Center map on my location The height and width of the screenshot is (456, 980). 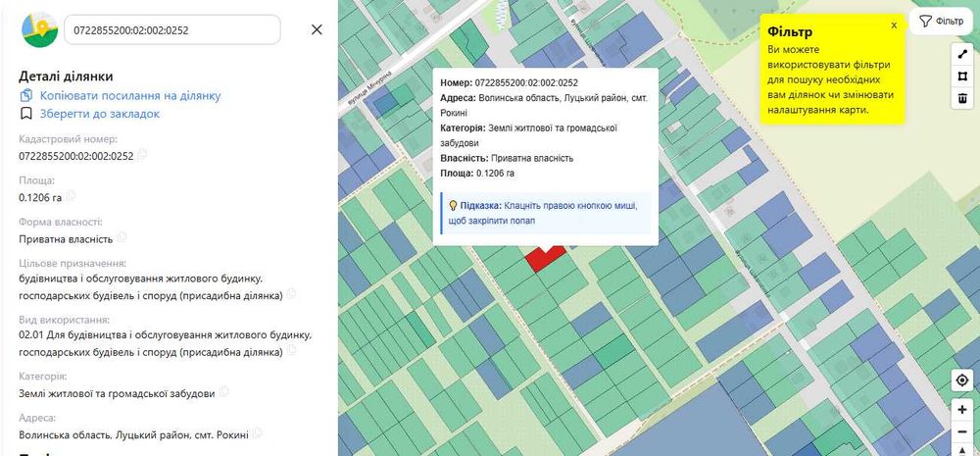point(962,380)
